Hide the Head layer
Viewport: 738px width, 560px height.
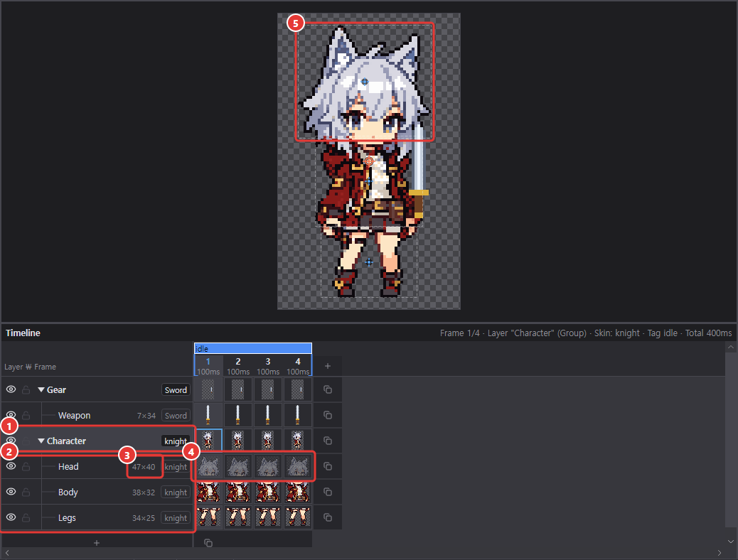pyautogui.click(x=11, y=466)
